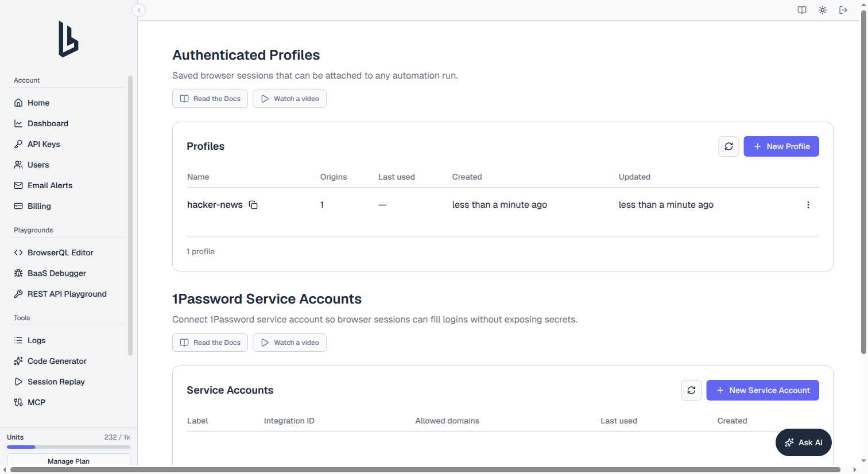Click the Allowed domains column header
Screen dimensions: 868x474
(447, 421)
